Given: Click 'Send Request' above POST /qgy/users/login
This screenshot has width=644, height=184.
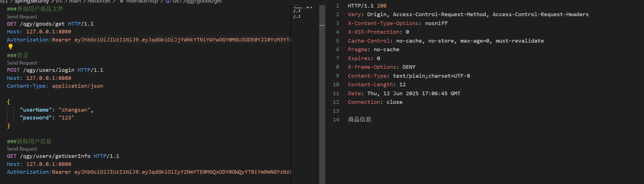Looking at the screenshot, I should click(22, 63).
